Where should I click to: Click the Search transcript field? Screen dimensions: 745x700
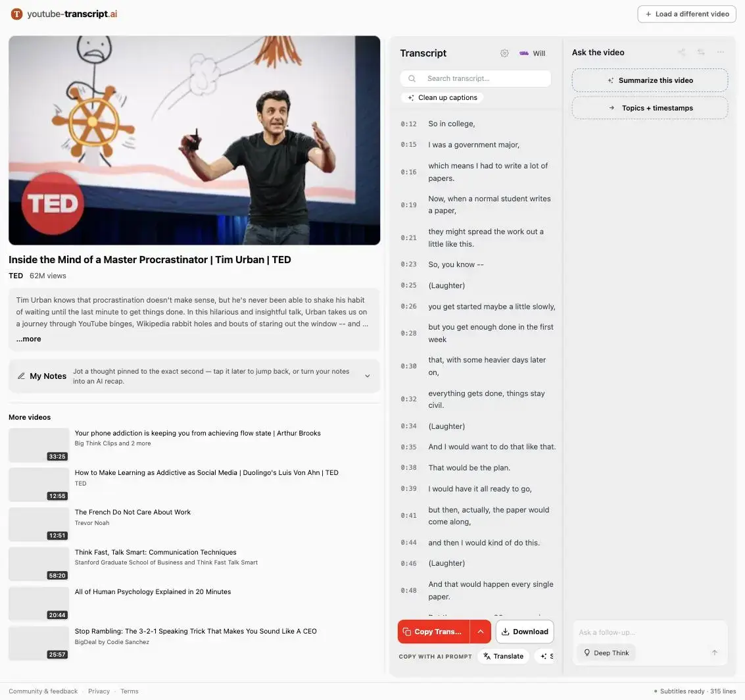(x=475, y=78)
